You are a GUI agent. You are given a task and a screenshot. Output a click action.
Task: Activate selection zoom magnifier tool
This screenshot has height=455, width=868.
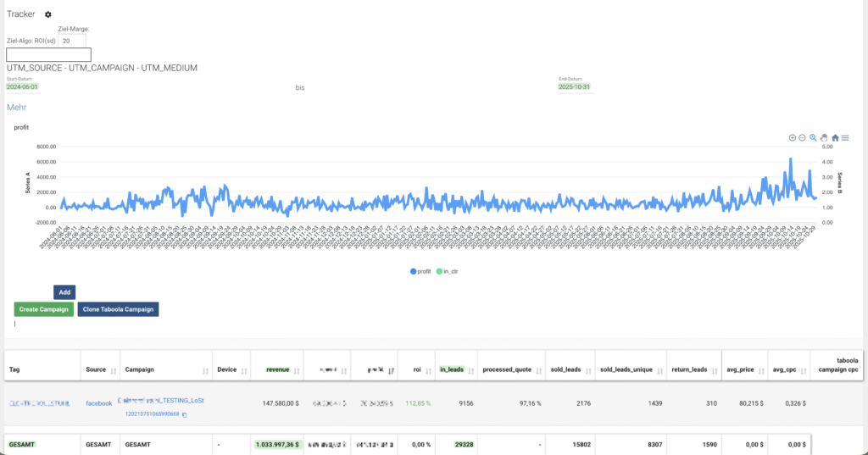coord(813,137)
